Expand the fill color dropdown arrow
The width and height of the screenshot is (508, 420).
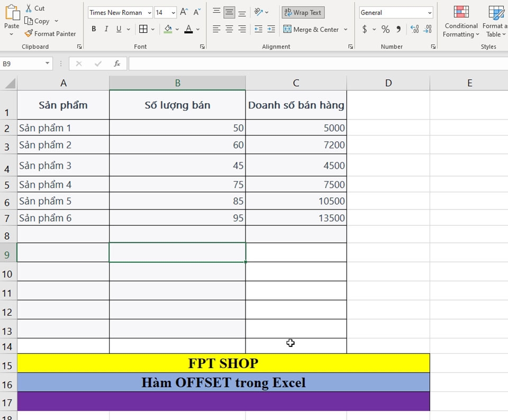177,29
